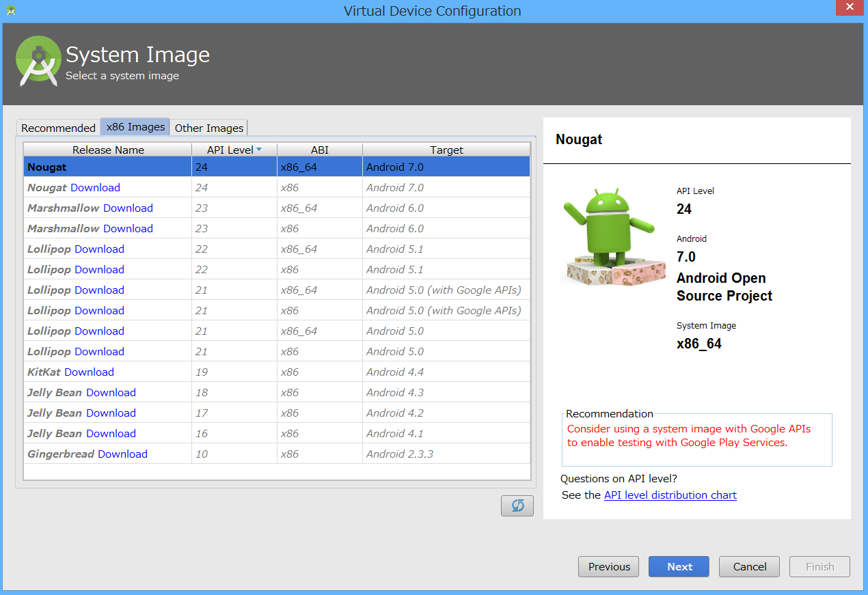The image size is (868, 595).
Task: Select the x86 Images tab
Action: pos(134,126)
